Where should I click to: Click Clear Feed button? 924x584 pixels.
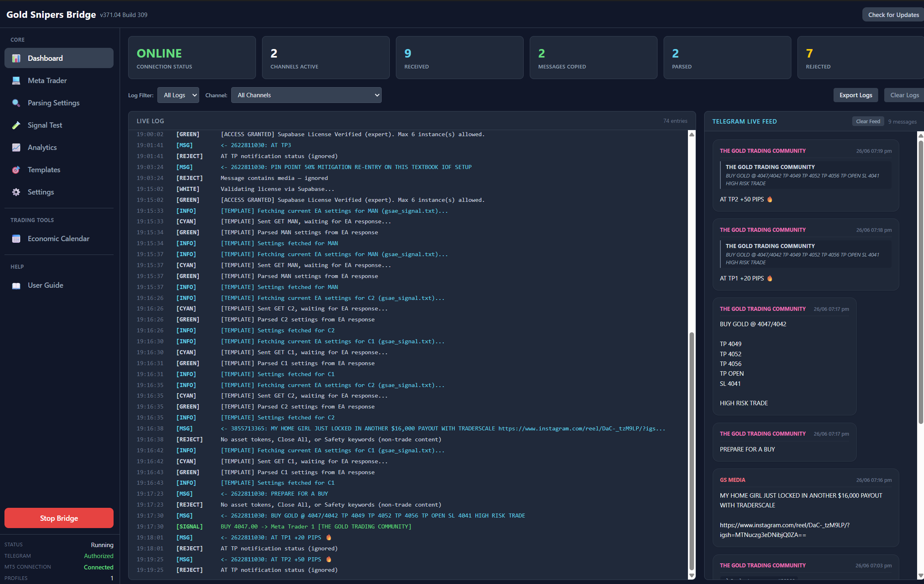pyautogui.click(x=868, y=121)
